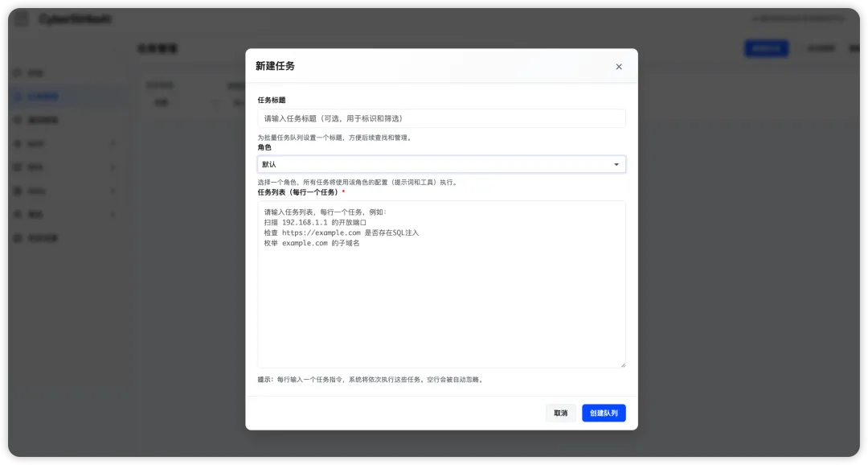The width and height of the screenshot is (868, 465).
Task: Click the helper text starting 选择一个角色
Action: click(358, 183)
